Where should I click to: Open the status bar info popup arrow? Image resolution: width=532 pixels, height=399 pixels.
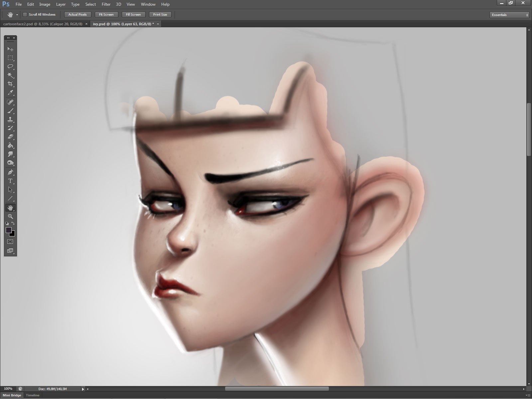(82, 388)
